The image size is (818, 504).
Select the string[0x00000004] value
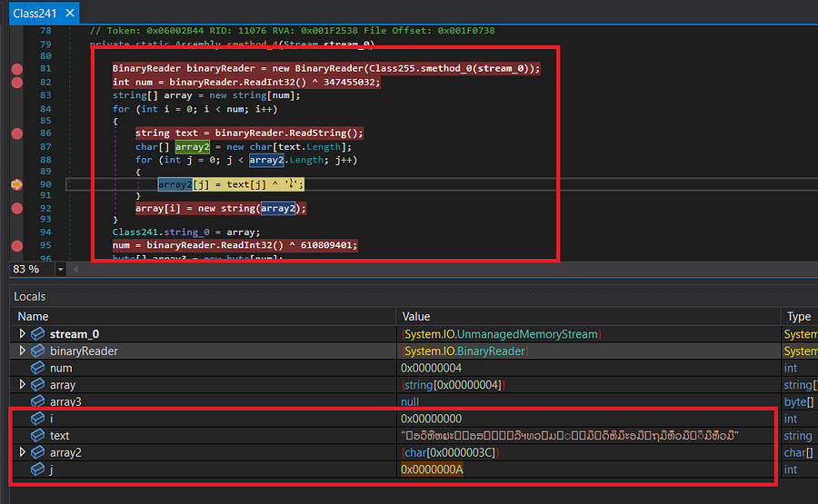click(x=453, y=385)
